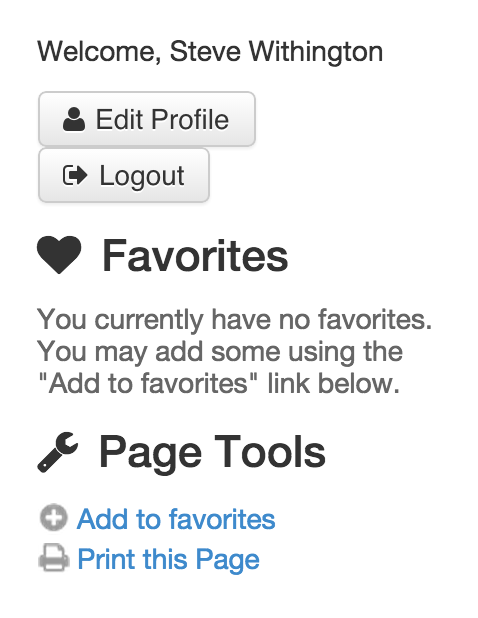The height and width of the screenshot is (618, 478).
Task: Click the heart icon beside Favorites
Action: pyautogui.click(x=59, y=255)
